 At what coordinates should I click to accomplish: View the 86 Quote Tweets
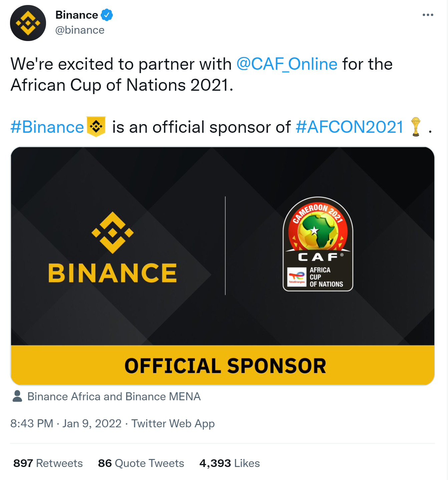click(141, 463)
